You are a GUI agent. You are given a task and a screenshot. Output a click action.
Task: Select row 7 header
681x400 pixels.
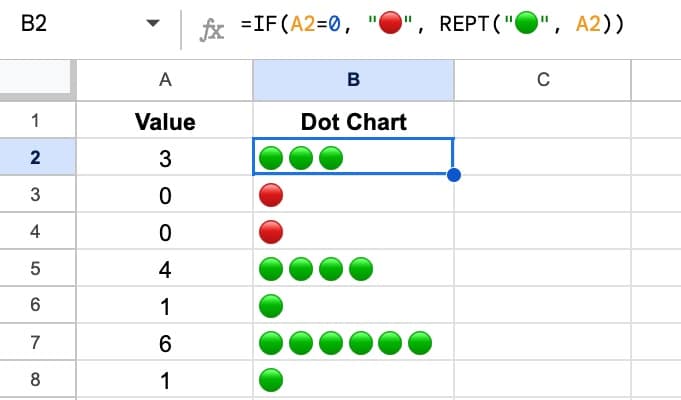[37, 342]
